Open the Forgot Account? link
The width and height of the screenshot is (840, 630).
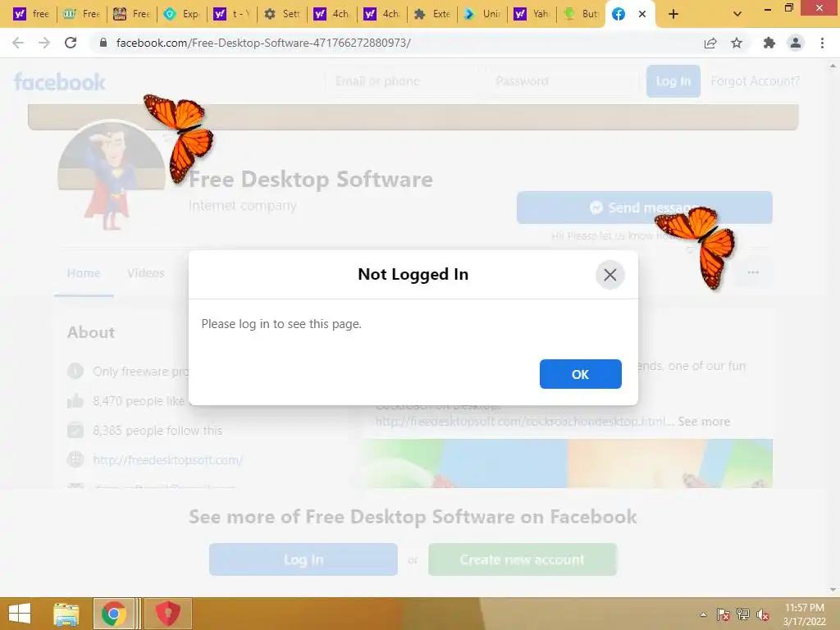(755, 81)
